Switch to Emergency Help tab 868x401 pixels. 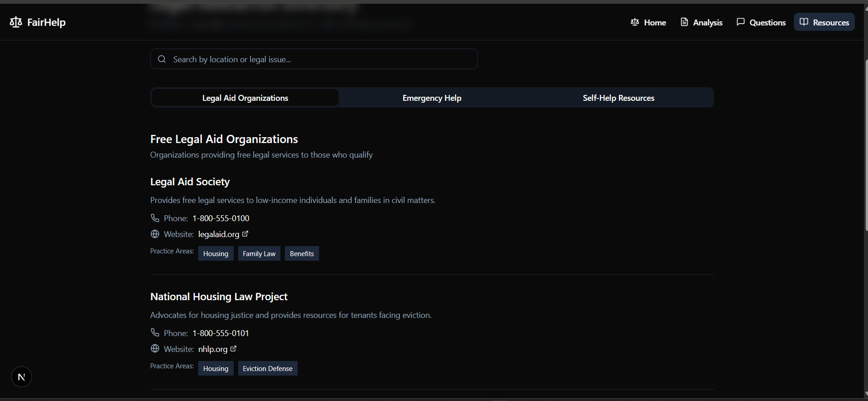[x=432, y=98]
